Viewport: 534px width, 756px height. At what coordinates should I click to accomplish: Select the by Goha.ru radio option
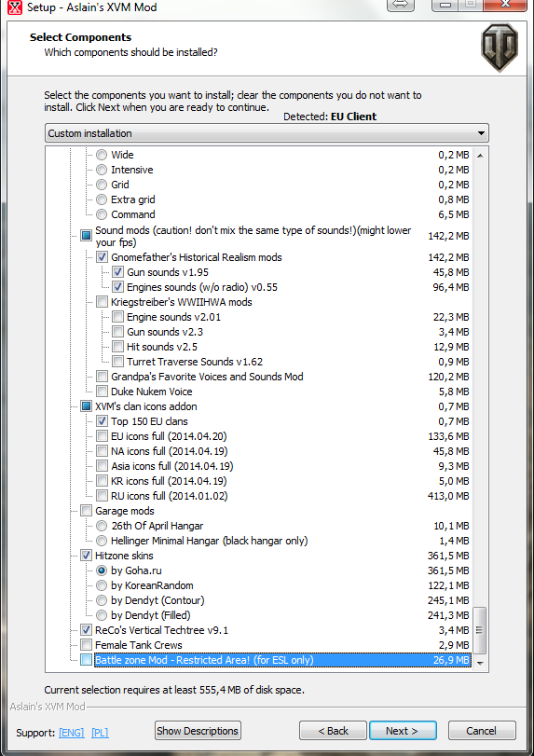102,570
